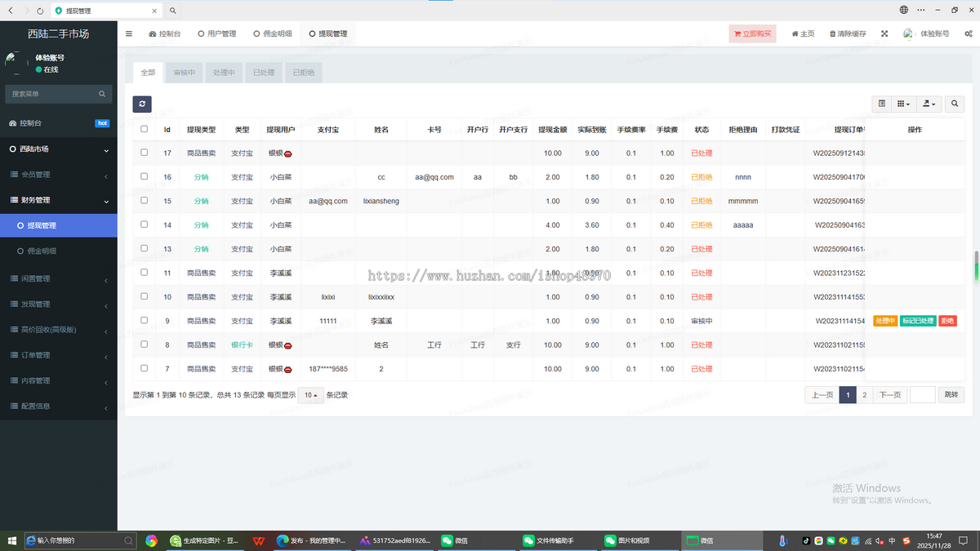The width and height of the screenshot is (980, 551).
Task: Expand the 闲置管理 sidebar menu
Action: click(x=59, y=278)
